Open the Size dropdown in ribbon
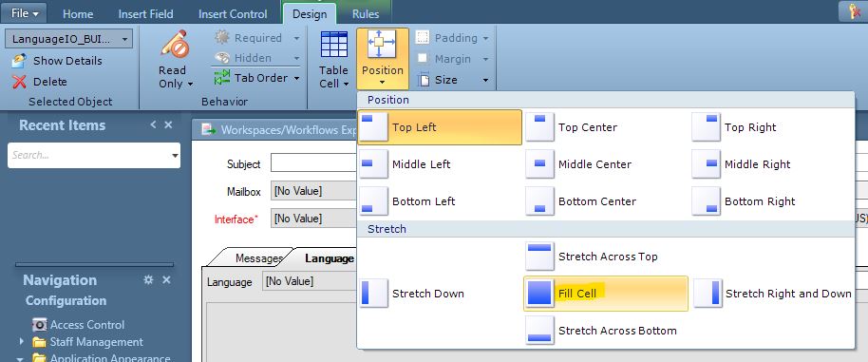Image resolution: width=868 pixels, height=362 pixels. click(453, 80)
